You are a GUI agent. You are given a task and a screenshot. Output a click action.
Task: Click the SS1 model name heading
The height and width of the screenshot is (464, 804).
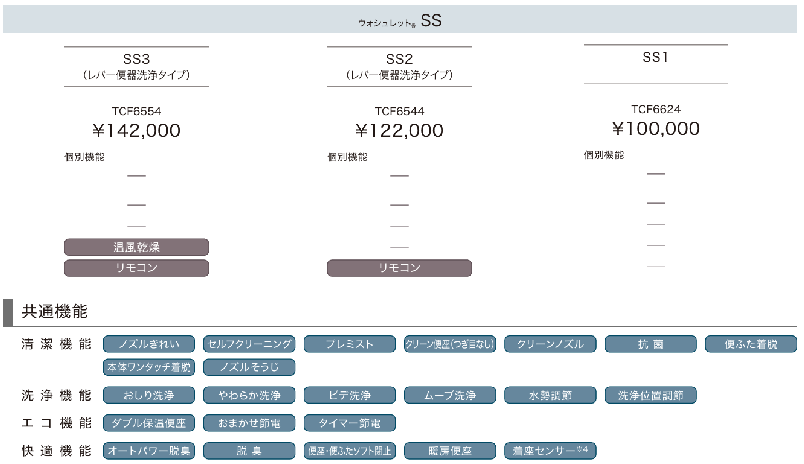point(655,57)
